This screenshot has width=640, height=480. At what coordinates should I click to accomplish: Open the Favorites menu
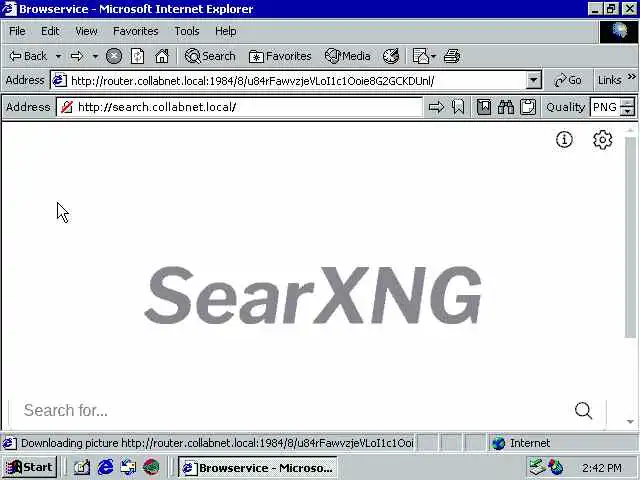click(x=136, y=31)
